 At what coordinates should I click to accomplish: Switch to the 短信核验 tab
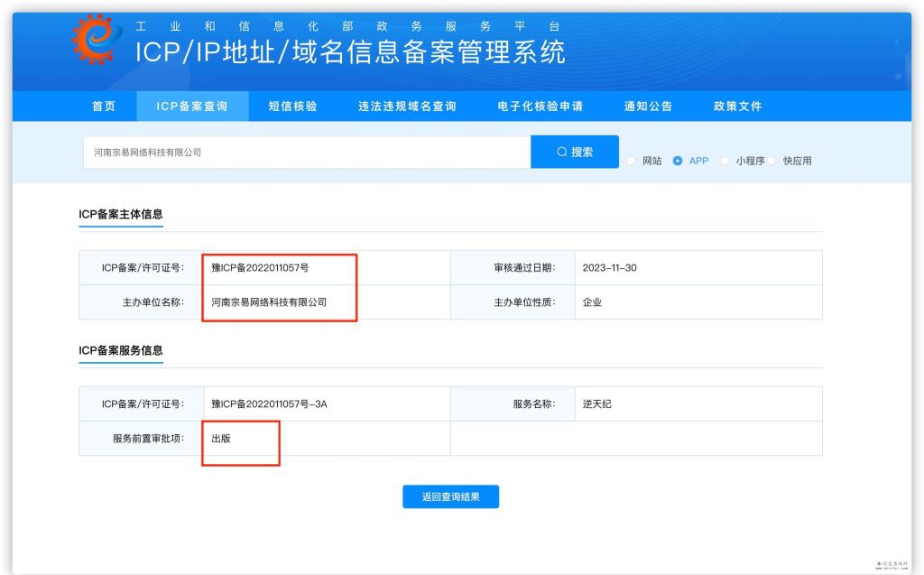coord(292,107)
